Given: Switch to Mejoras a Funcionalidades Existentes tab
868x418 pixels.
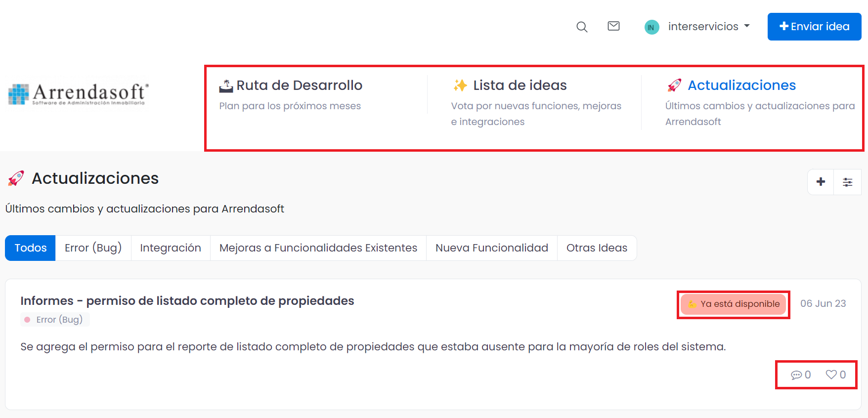Looking at the screenshot, I should tap(318, 248).
